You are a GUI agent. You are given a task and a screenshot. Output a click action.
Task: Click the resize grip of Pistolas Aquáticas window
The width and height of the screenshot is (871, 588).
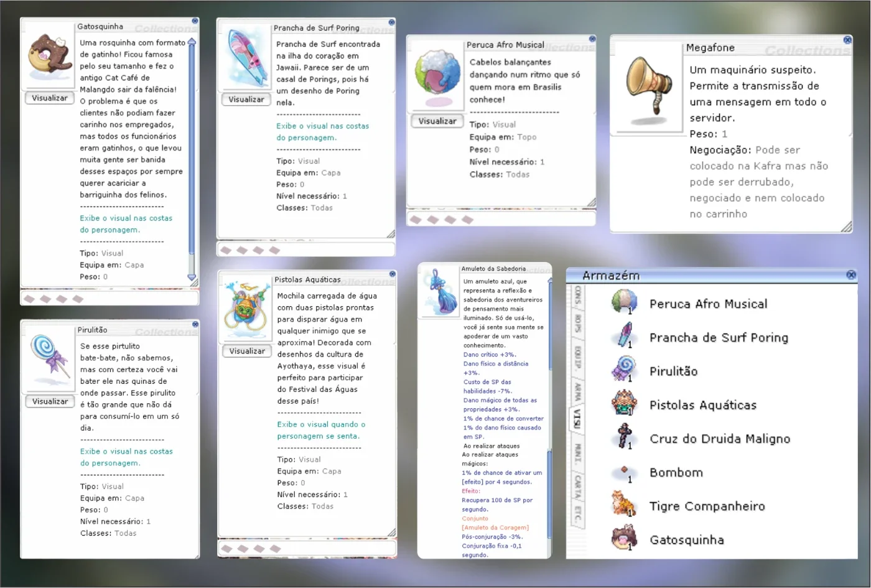(391, 533)
